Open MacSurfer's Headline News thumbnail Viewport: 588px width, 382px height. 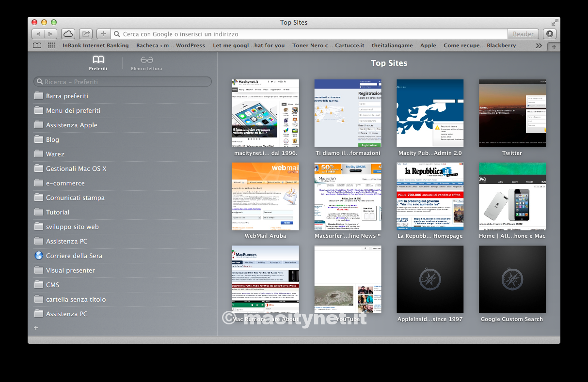pyautogui.click(x=348, y=196)
